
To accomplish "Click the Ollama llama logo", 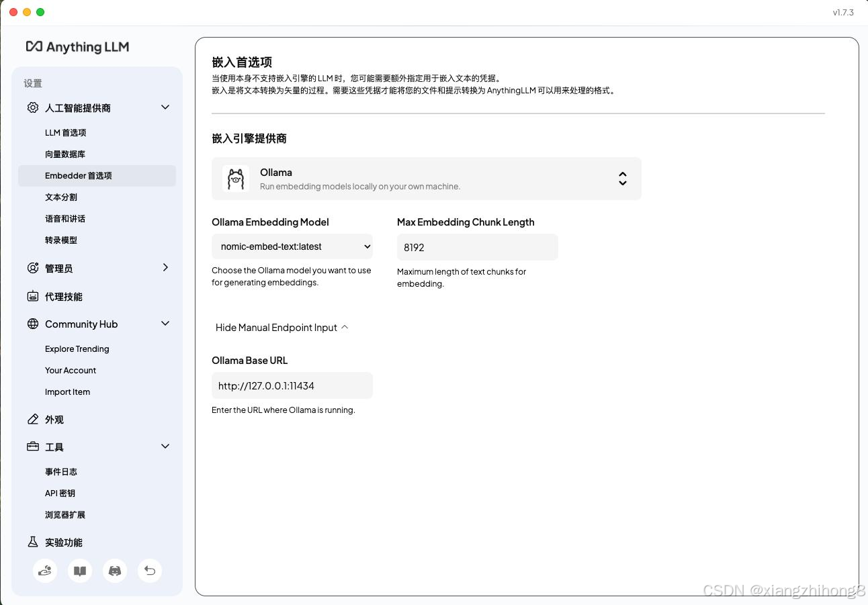I will pos(236,179).
